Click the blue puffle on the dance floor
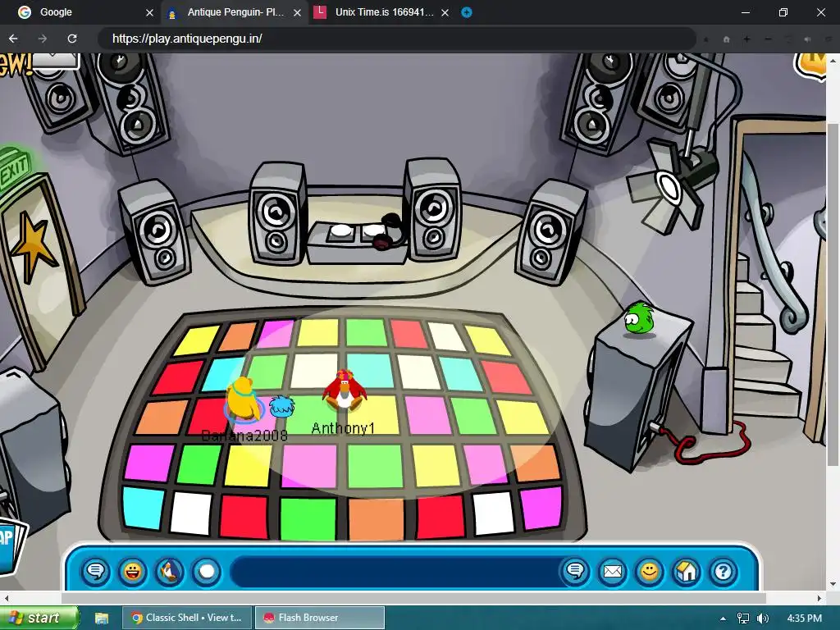The height and width of the screenshot is (630, 840). click(281, 407)
